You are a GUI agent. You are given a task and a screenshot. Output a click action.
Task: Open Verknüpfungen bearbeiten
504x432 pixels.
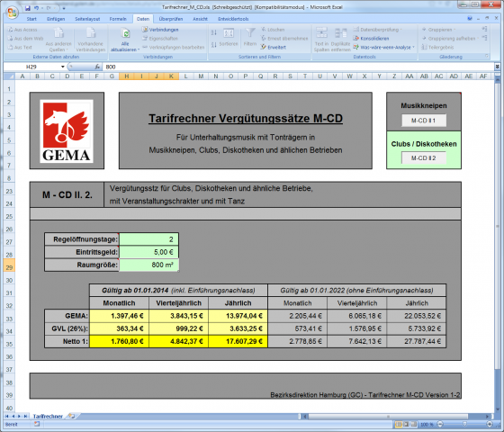[174, 47]
